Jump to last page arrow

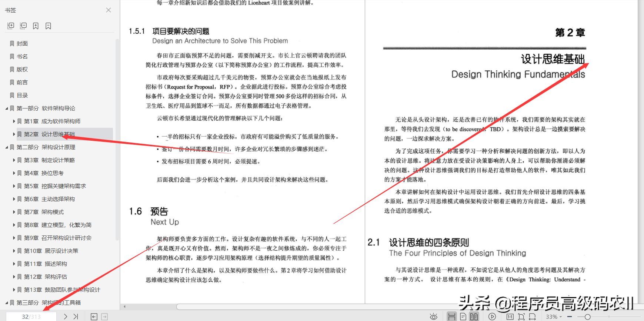pos(76,317)
